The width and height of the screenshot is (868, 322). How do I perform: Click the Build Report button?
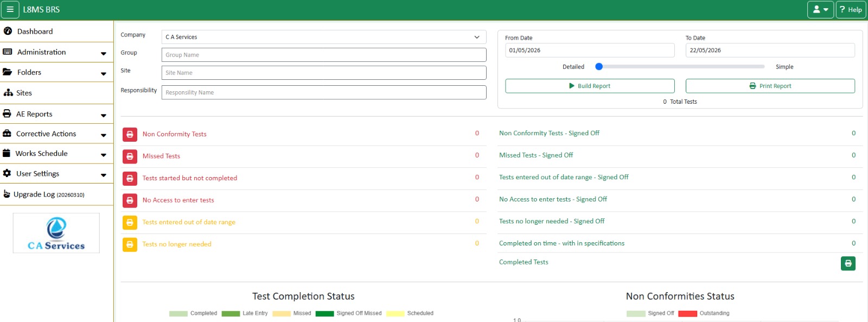click(x=590, y=86)
